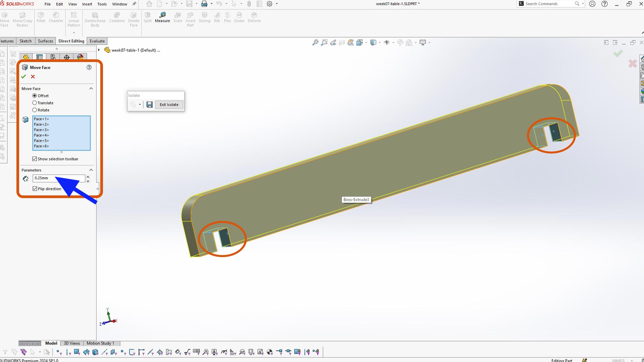The width and height of the screenshot is (644, 362).
Task: Switch to 3D Views tab
Action: [x=72, y=343]
